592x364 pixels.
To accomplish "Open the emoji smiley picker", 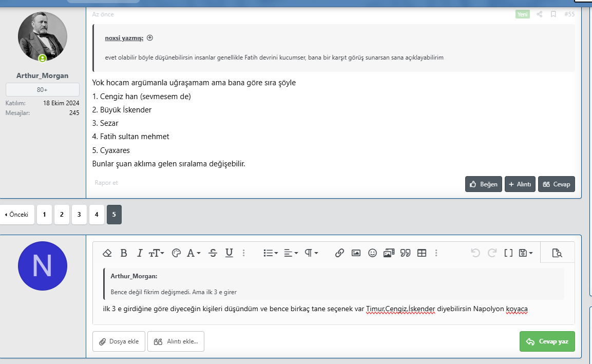I will pos(372,253).
